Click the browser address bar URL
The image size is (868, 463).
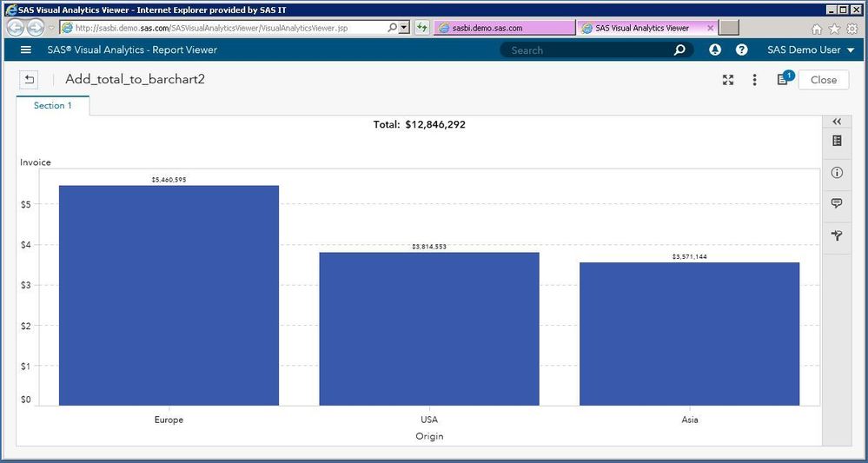point(211,28)
